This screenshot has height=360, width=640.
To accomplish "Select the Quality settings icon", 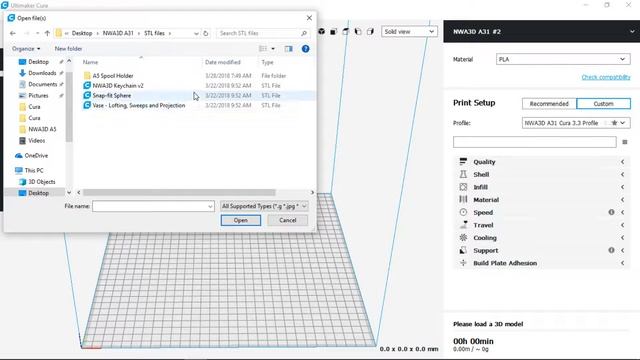I will (x=463, y=162).
